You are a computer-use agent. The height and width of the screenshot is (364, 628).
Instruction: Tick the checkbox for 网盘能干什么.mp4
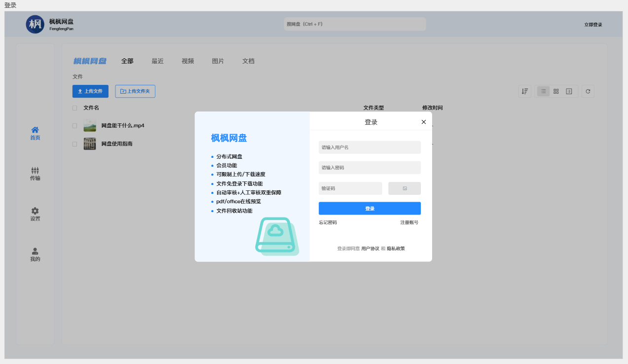75,126
